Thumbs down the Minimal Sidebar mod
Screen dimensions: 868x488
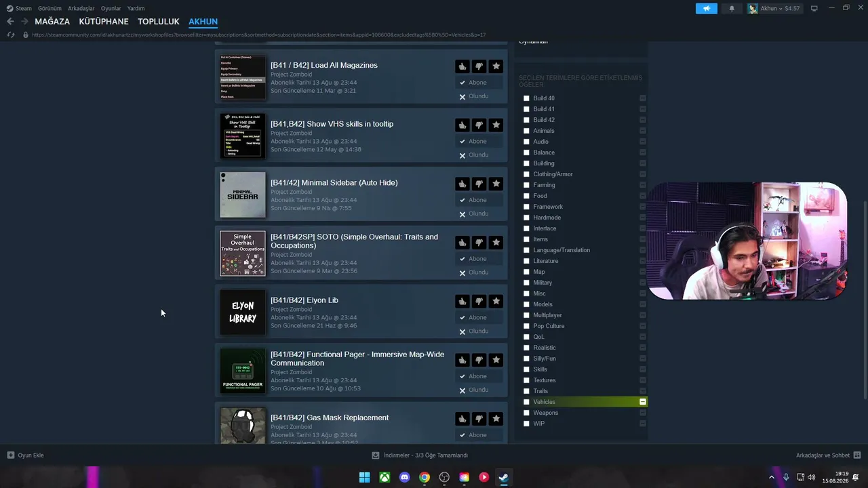(x=479, y=184)
